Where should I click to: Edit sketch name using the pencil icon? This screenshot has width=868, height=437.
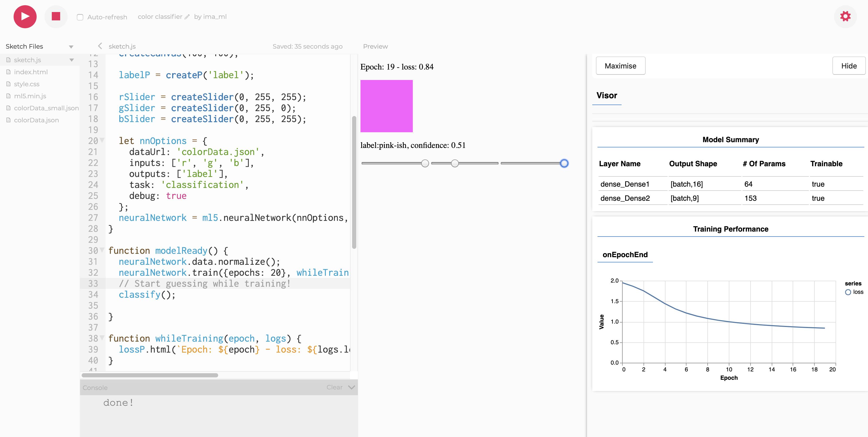click(187, 17)
